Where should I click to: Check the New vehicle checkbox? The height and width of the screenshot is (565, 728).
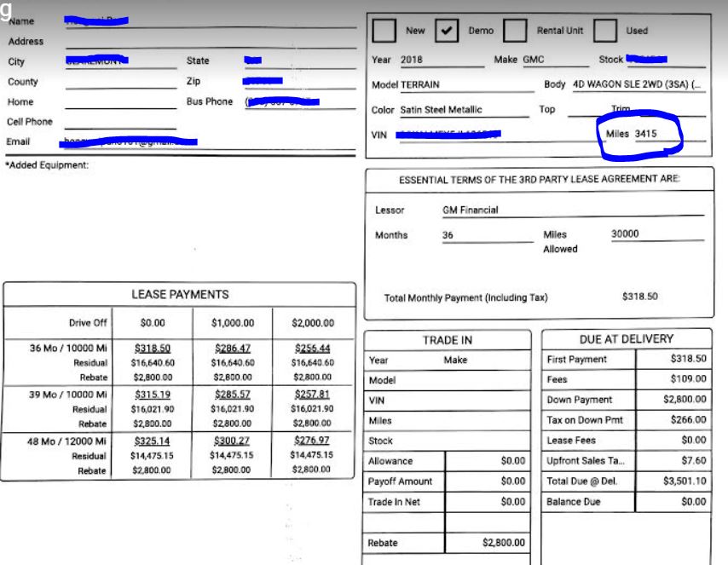tap(384, 31)
